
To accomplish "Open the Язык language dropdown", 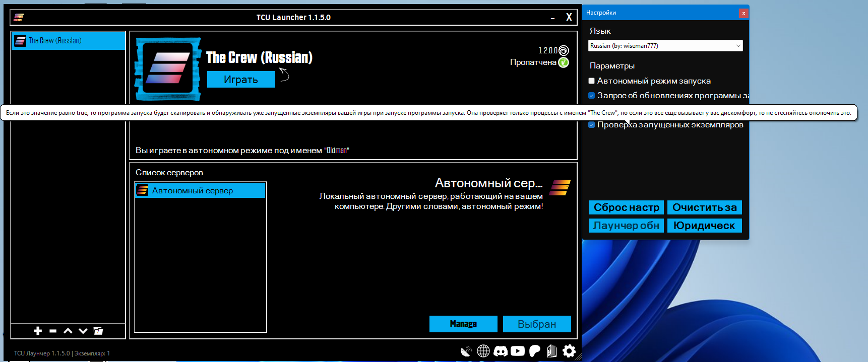I will pyautogui.click(x=665, y=45).
